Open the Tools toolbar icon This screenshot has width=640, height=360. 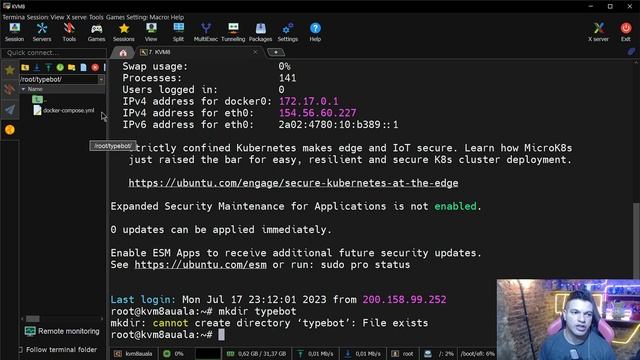pyautogui.click(x=69, y=32)
